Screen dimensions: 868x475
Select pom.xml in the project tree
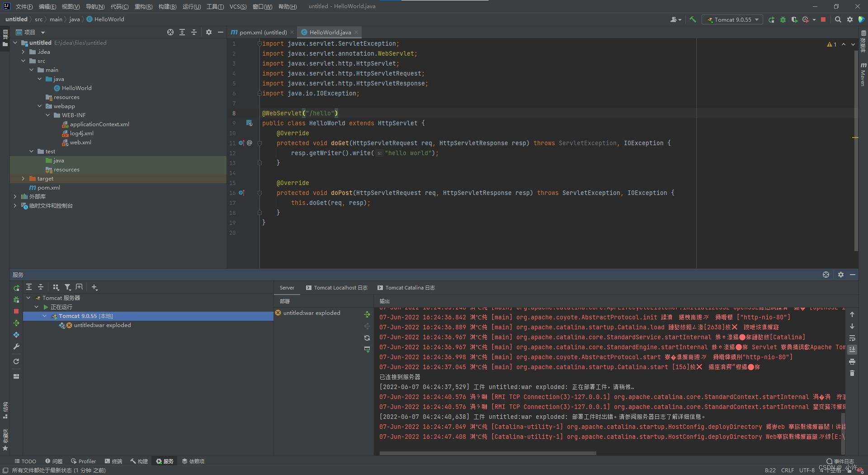tap(44, 187)
